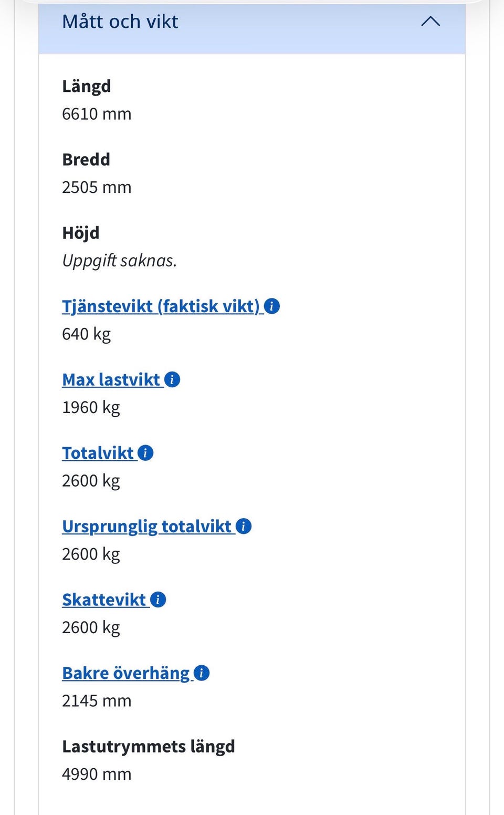504x815 pixels.
Task: Click the Längd value '6610 mm'
Action: [x=97, y=114]
